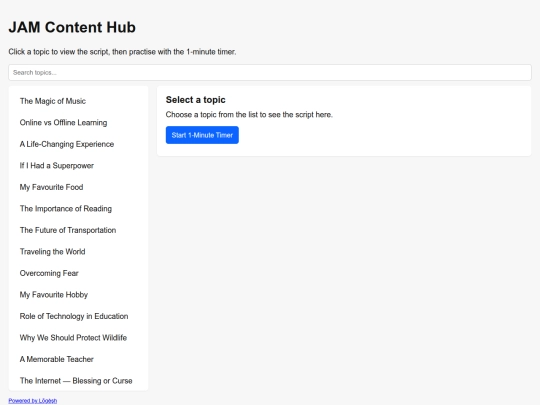Choose My Favourite Hobby topic
The image size is (540, 405).
pos(79,295)
